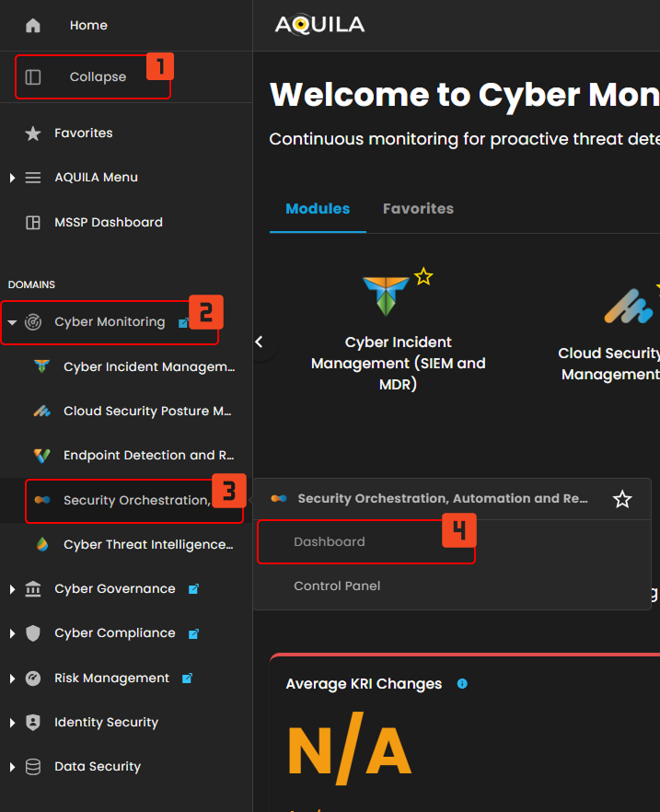The image size is (660, 812).
Task: Select Dashboard in the flyout menu
Action: click(330, 542)
